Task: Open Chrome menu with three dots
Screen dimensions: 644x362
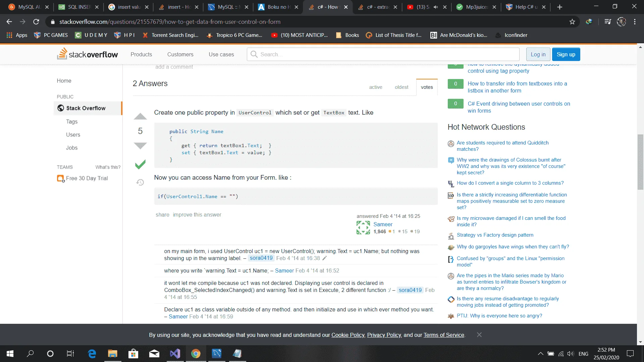Action: pyautogui.click(x=635, y=22)
